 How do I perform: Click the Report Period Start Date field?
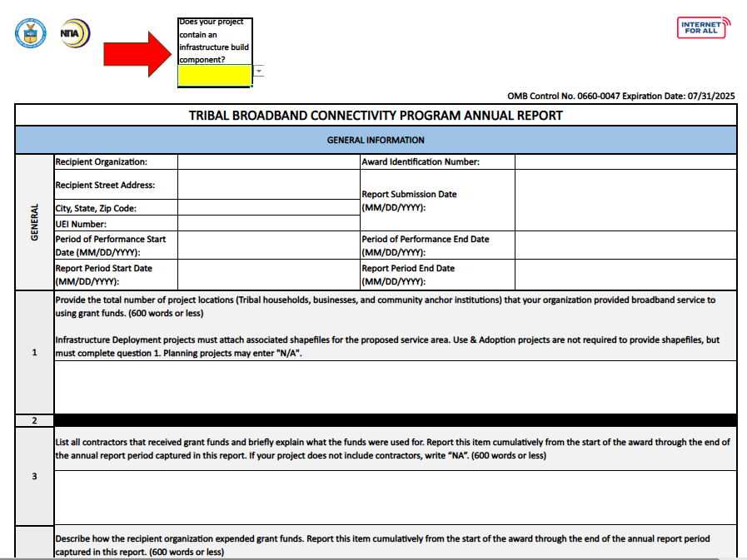click(268, 275)
